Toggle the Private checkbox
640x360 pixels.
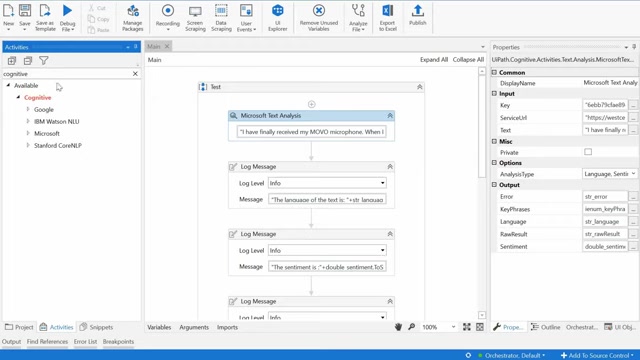[588, 152]
